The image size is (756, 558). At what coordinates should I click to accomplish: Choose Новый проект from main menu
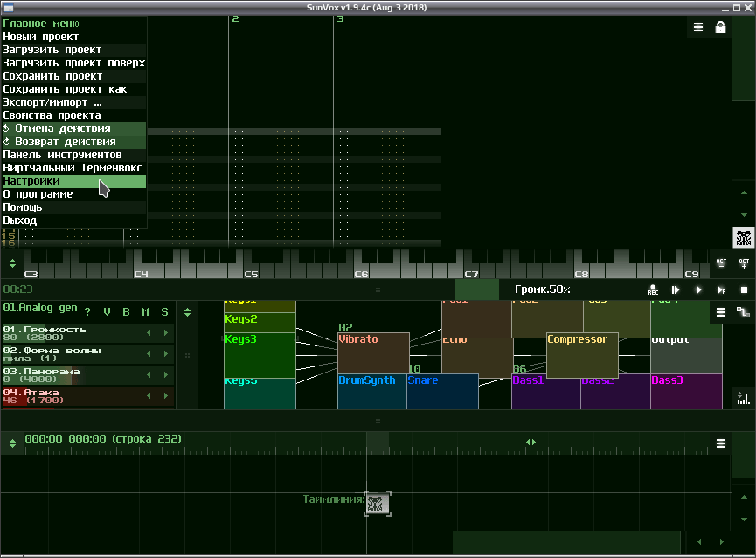point(73,37)
